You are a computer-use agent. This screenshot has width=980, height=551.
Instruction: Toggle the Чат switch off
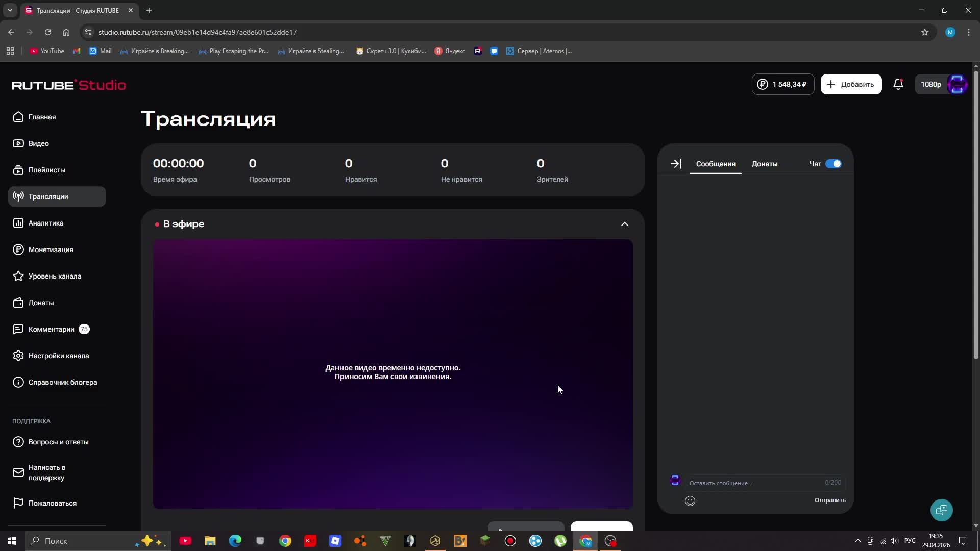833,164
